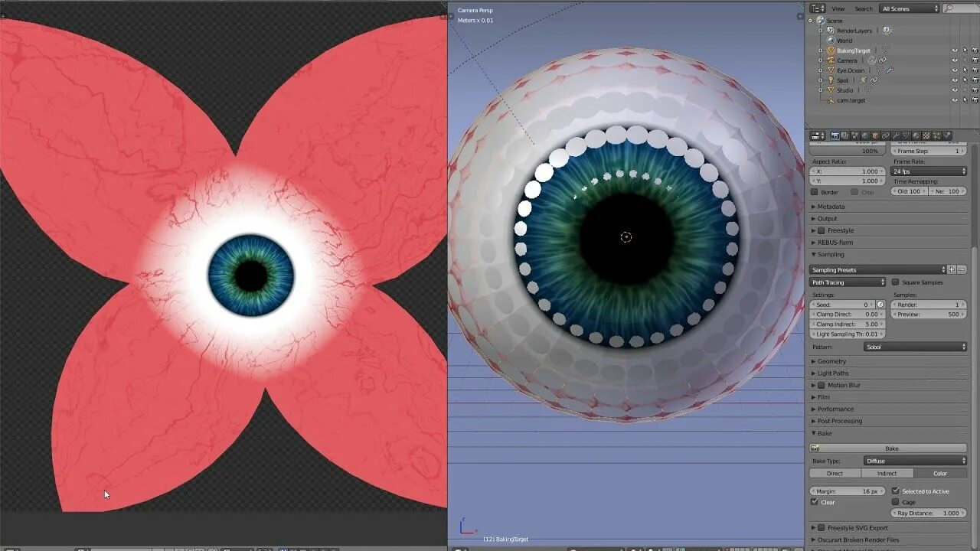Viewport: 980px width, 551px height.
Task: Open the Path Tracing integrator dropdown
Action: [x=848, y=282]
